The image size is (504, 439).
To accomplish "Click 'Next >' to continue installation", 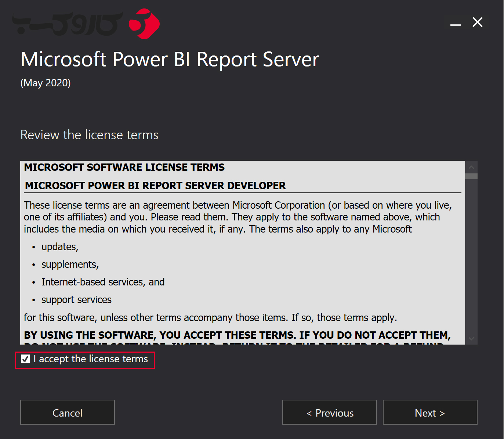I will pos(429,412).
